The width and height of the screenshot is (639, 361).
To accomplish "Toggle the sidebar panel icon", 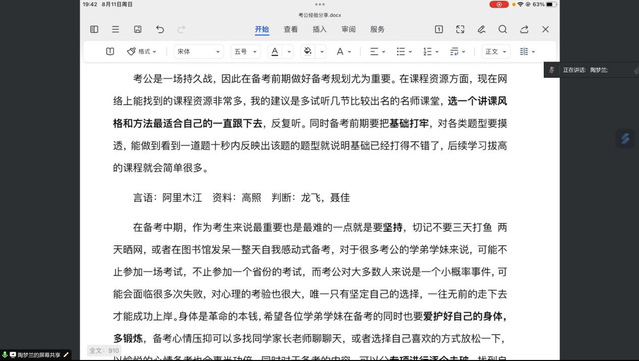I will (x=94, y=29).
